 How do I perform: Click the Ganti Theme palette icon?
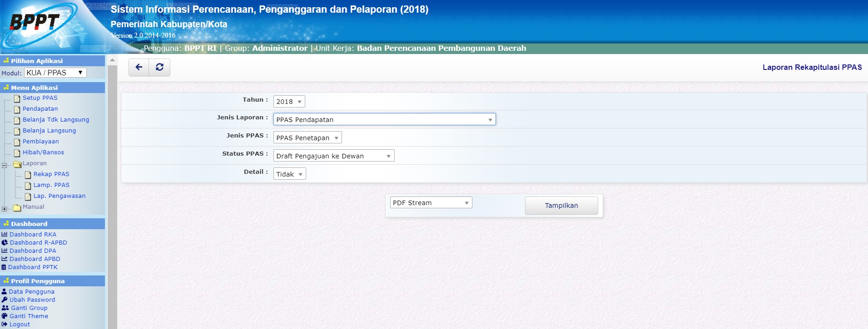coord(5,316)
